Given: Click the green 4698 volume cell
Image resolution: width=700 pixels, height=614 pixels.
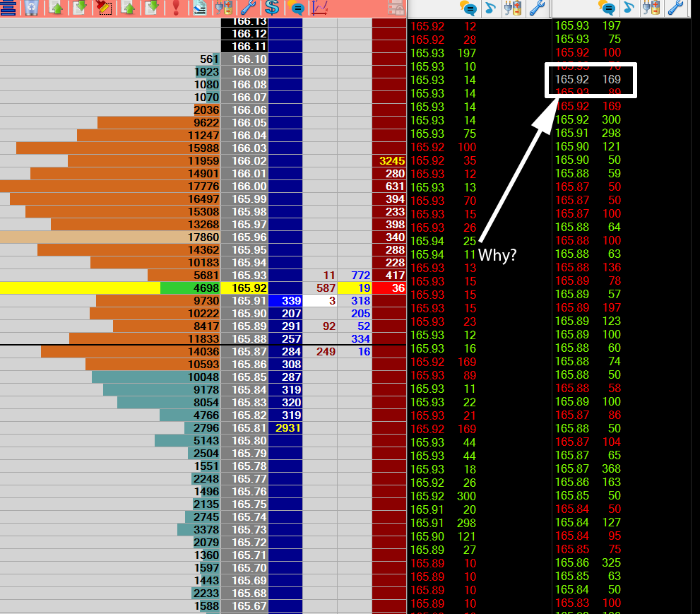Looking at the screenshot, I should (x=190, y=288).
